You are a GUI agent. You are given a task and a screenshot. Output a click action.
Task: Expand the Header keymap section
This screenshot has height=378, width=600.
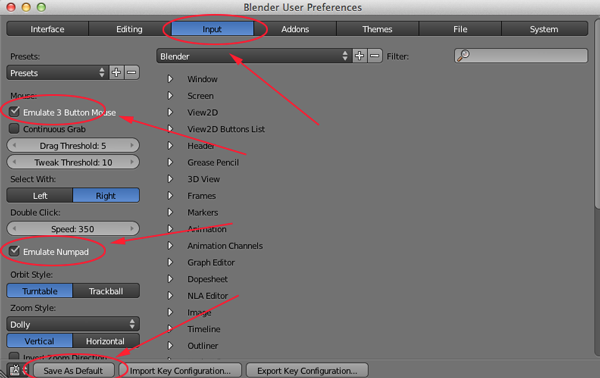pos(170,145)
